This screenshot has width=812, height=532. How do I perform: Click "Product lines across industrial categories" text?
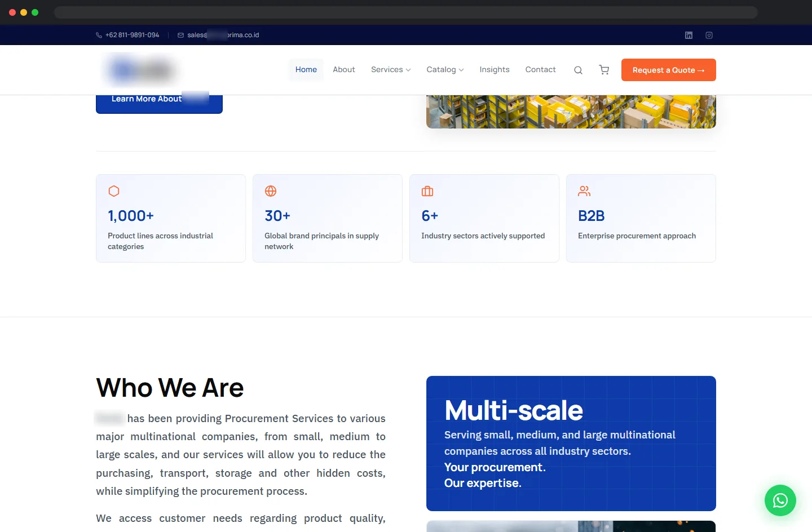pyautogui.click(x=161, y=241)
